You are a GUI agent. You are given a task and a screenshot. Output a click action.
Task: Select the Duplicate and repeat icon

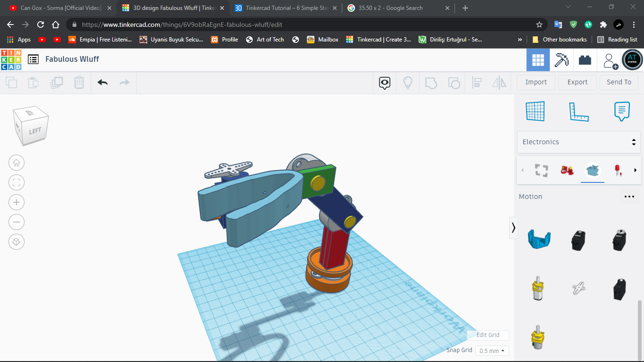[x=57, y=82]
